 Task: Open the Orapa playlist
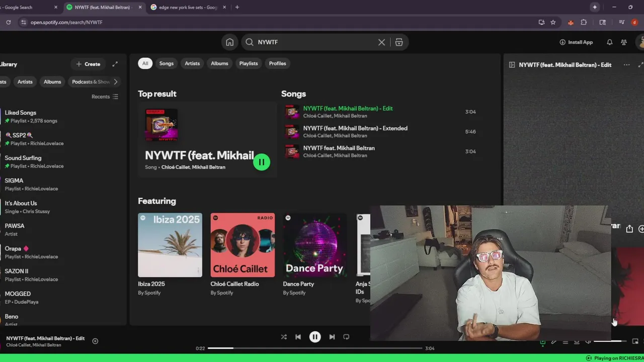[x=61, y=252]
